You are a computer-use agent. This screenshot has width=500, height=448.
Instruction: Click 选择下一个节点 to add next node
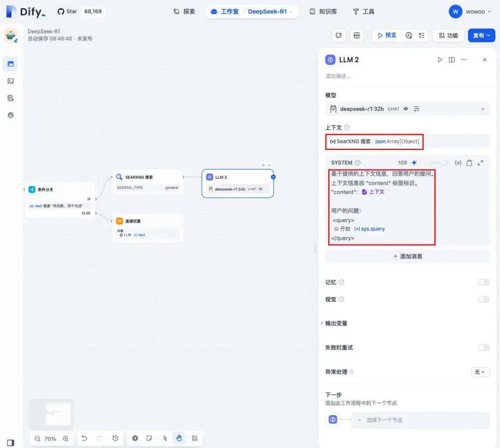pyautogui.click(x=420, y=420)
